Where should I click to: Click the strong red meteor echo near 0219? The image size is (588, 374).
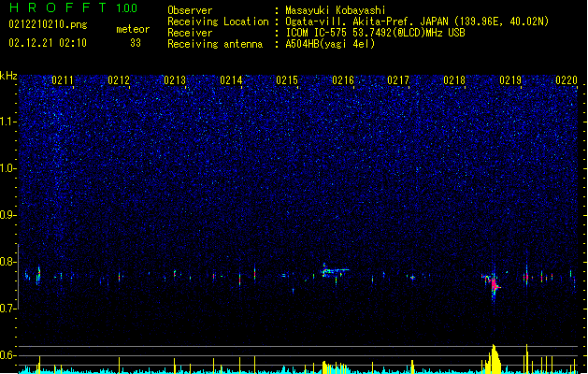pyautogui.click(x=495, y=284)
